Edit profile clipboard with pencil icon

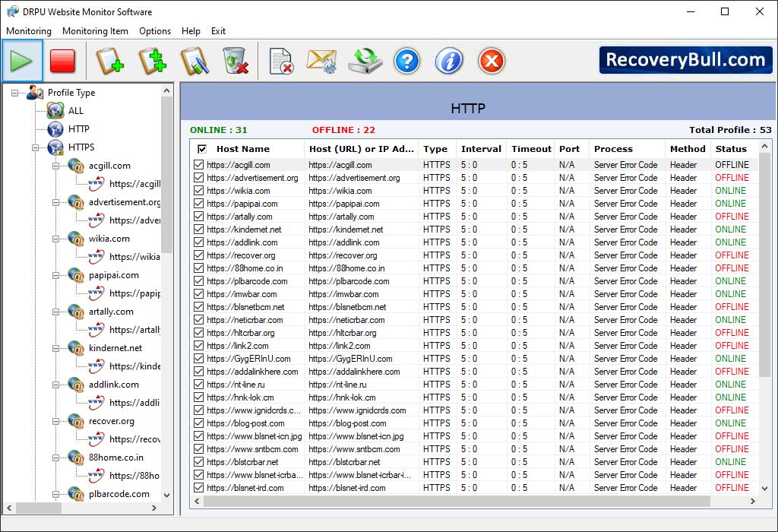[194, 61]
